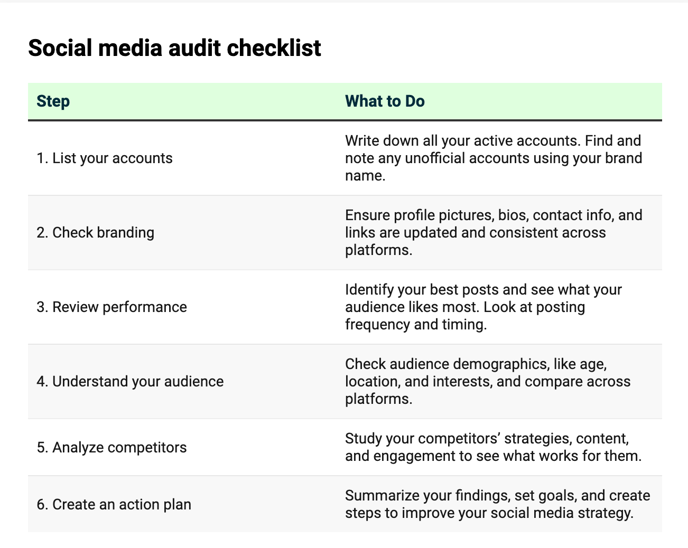Click the text 'frequency and timing.'

[x=416, y=325]
